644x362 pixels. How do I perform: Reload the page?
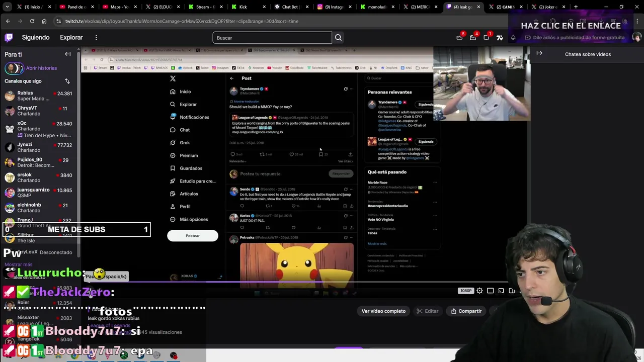(x=32, y=21)
